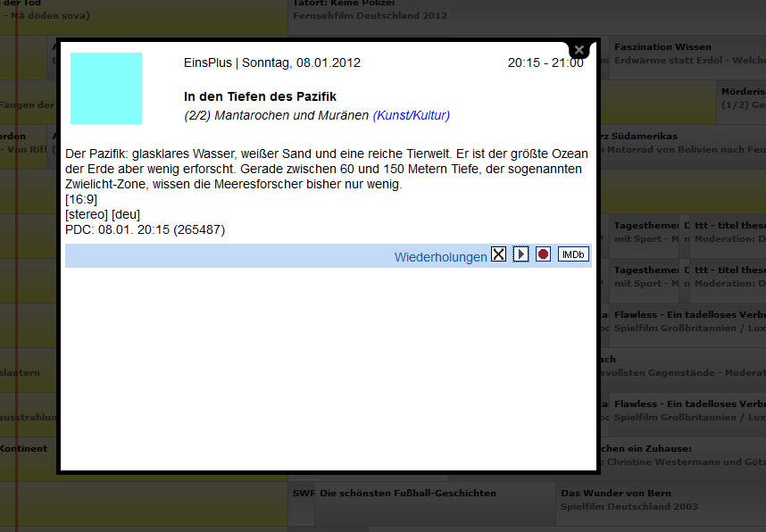Click the play triangle icon

(520, 254)
